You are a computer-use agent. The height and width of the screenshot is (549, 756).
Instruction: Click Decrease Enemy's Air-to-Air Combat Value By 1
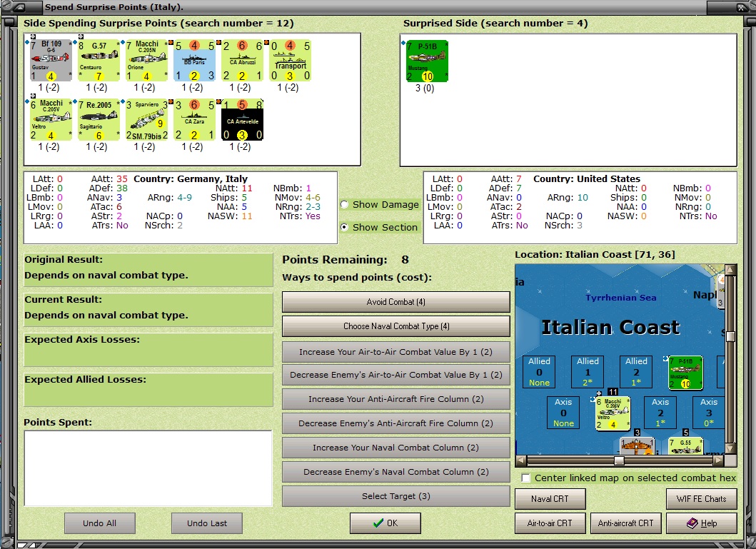pyautogui.click(x=395, y=375)
